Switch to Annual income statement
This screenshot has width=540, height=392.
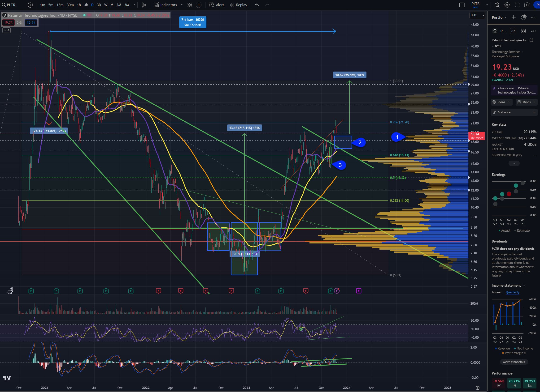[496, 292]
